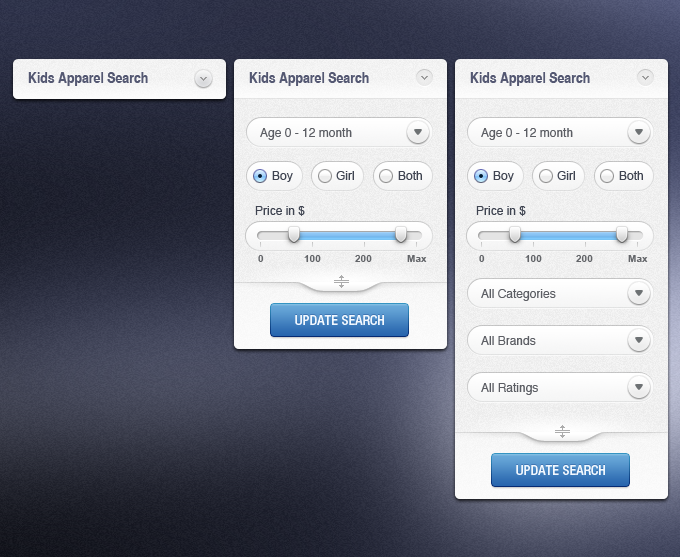Collapse the middle panel using its header chevron
Screen dimensions: 680x557
tap(424, 77)
